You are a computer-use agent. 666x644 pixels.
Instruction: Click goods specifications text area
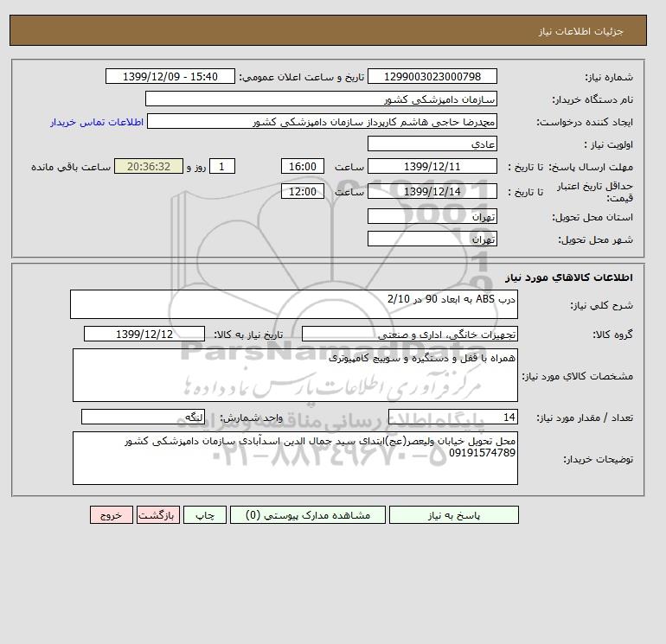point(295,375)
